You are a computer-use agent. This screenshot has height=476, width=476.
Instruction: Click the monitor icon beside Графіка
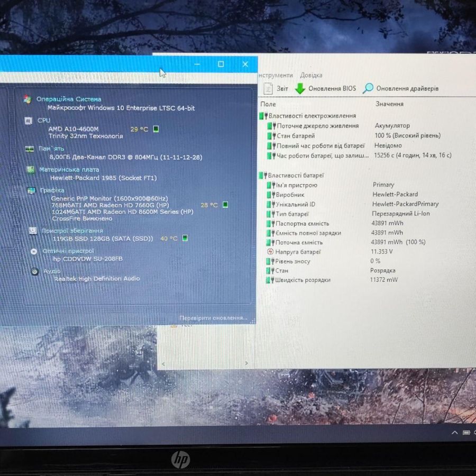click(x=31, y=190)
